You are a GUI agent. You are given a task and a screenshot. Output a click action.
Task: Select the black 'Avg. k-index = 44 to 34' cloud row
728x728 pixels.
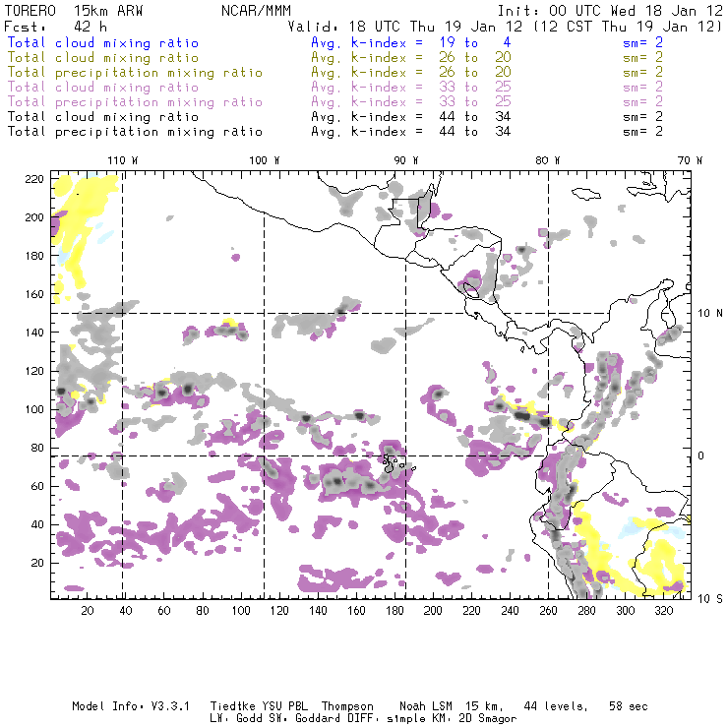(x=411, y=116)
